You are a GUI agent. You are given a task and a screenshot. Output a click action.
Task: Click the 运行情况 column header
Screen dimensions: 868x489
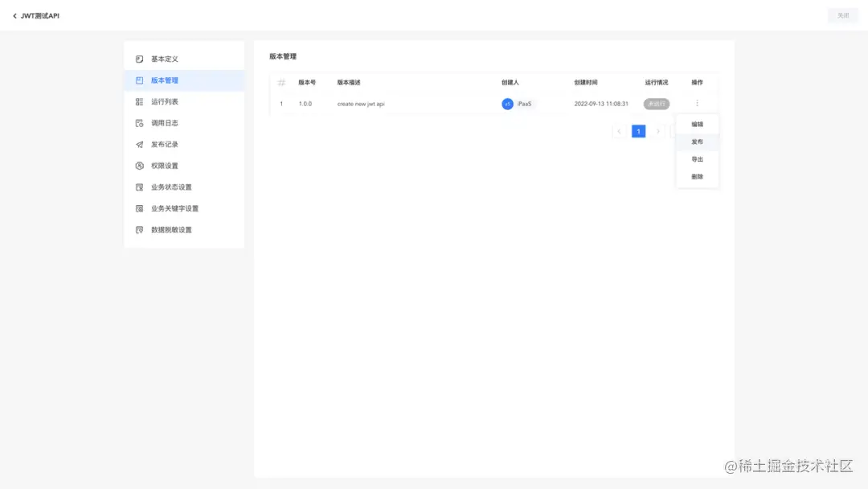[656, 83]
